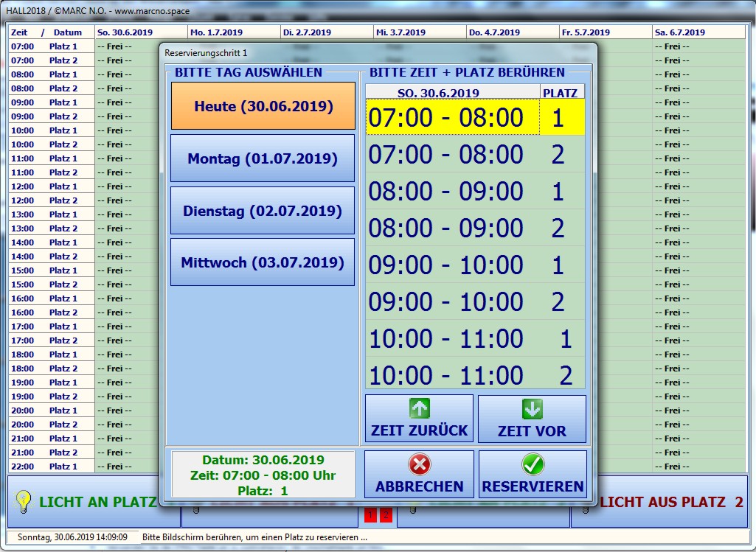Click red indicator square number 2

[385, 515]
